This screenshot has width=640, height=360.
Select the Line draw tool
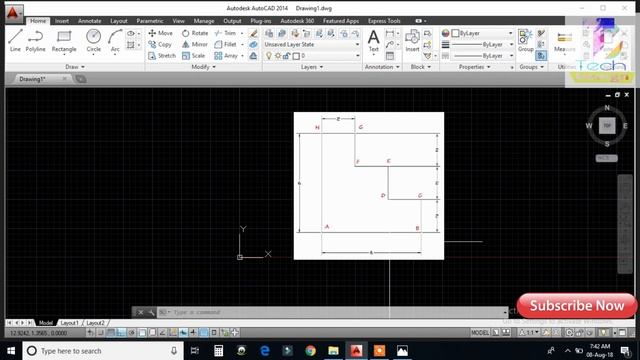pyautogui.click(x=15, y=41)
